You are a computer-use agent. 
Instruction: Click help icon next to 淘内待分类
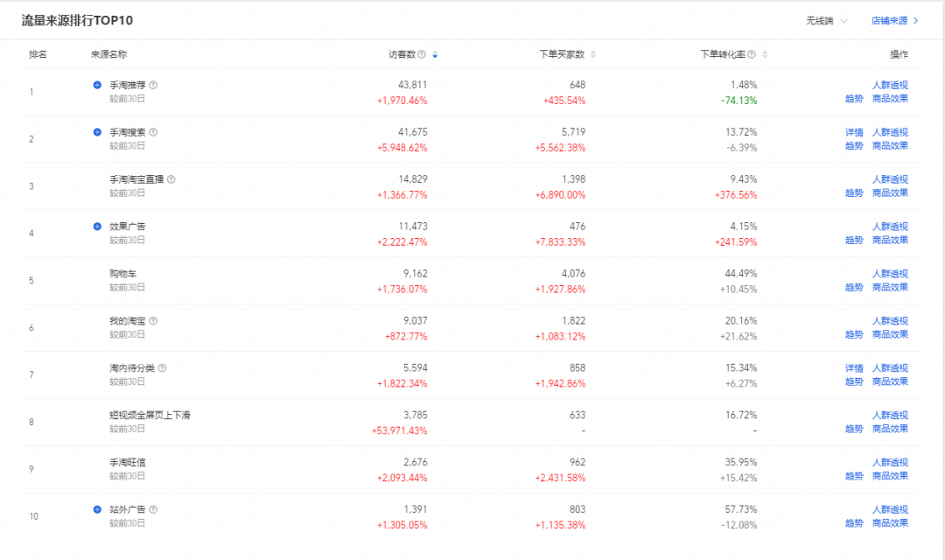(x=162, y=367)
